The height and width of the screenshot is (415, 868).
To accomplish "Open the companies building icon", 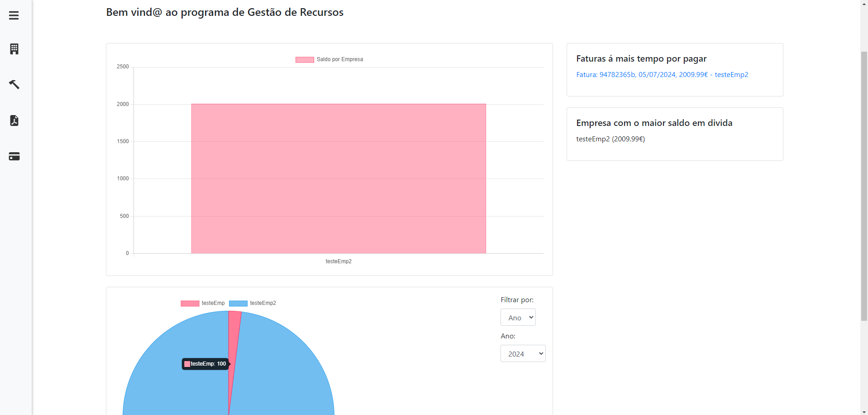I will pos(14,49).
